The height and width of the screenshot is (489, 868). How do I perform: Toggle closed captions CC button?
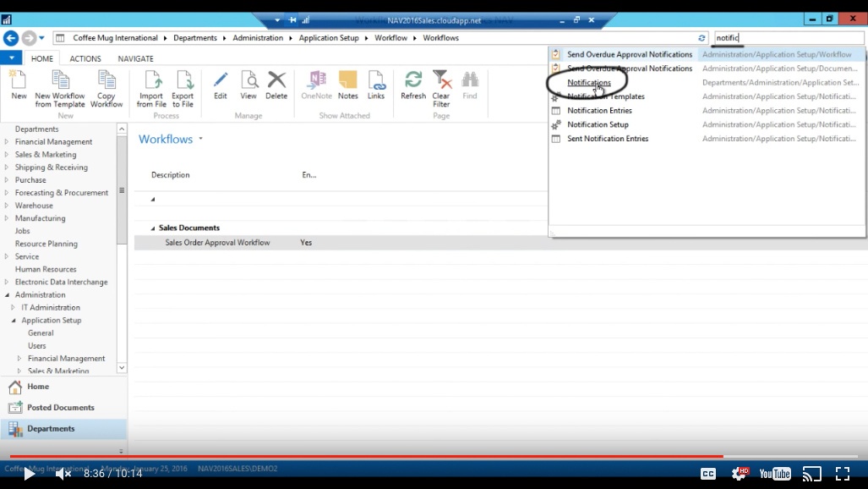708,474
